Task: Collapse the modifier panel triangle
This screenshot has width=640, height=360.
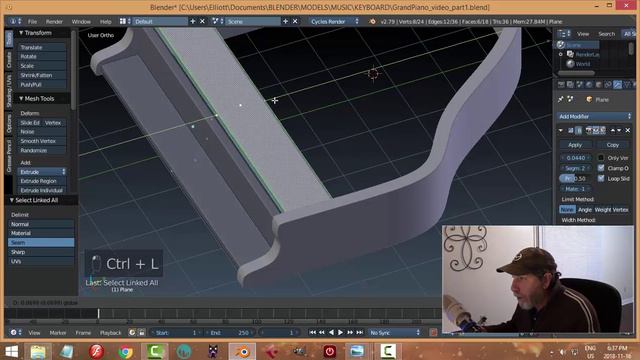Action: tap(561, 130)
